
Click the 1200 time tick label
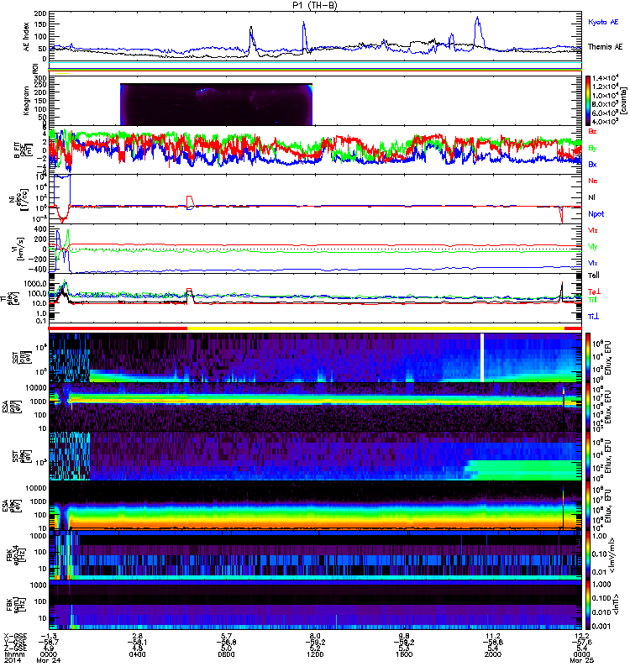coord(315,654)
